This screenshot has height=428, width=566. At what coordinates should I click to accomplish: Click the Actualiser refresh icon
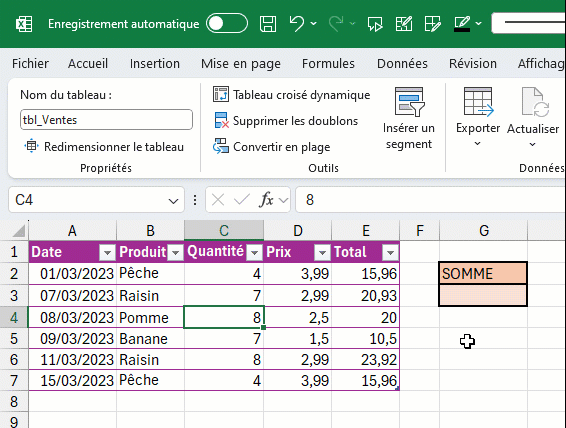535,102
